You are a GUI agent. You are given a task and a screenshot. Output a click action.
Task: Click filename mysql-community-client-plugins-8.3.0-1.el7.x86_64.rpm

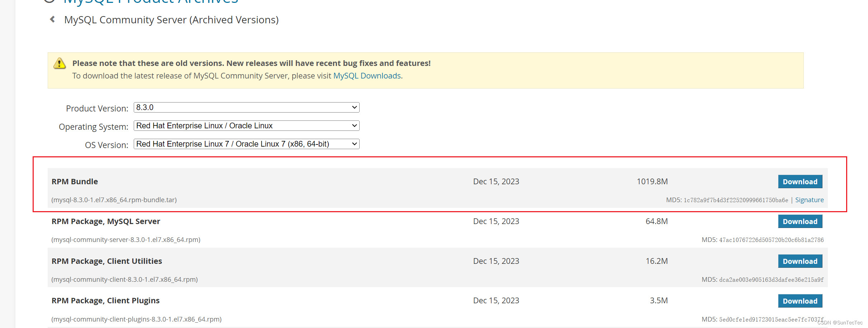(136, 319)
